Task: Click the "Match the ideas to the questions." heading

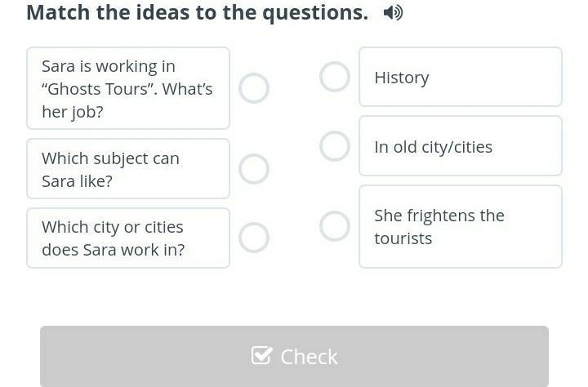Action: pos(197,12)
